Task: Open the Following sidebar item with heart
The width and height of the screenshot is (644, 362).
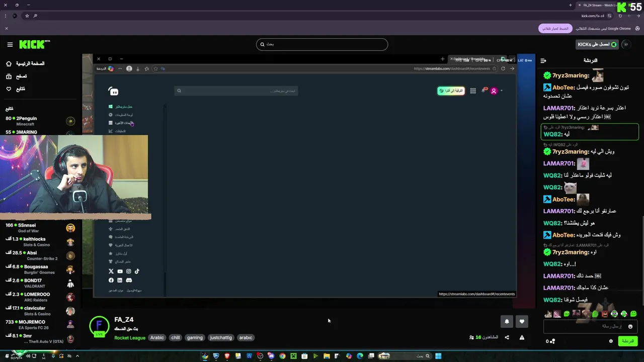Action: (x=16, y=89)
